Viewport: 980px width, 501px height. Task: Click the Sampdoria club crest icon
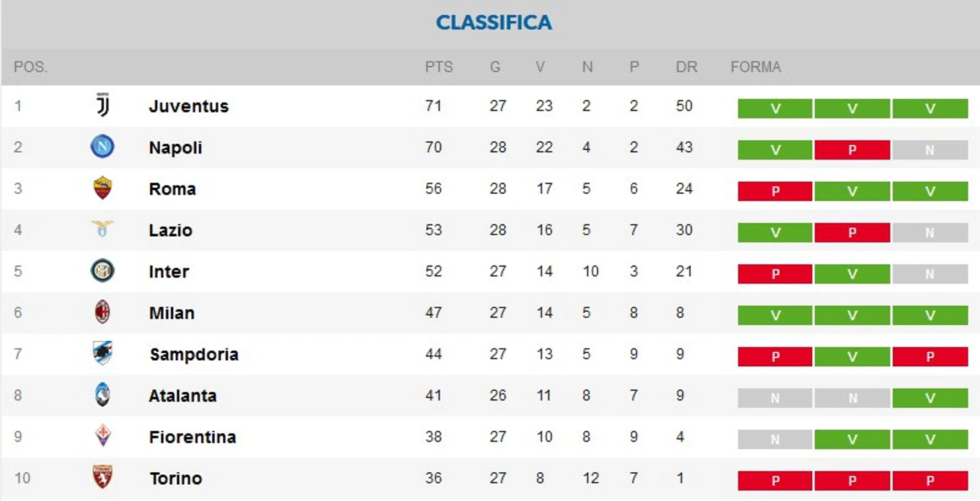(103, 353)
